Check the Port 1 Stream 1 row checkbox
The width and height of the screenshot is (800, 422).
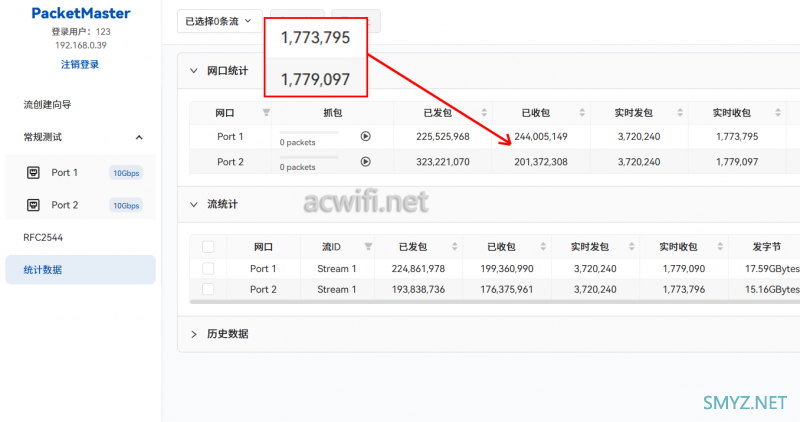pos(208,268)
